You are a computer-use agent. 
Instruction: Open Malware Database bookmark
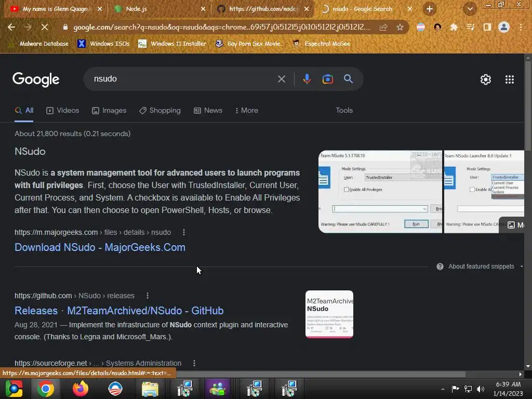coord(38,44)
